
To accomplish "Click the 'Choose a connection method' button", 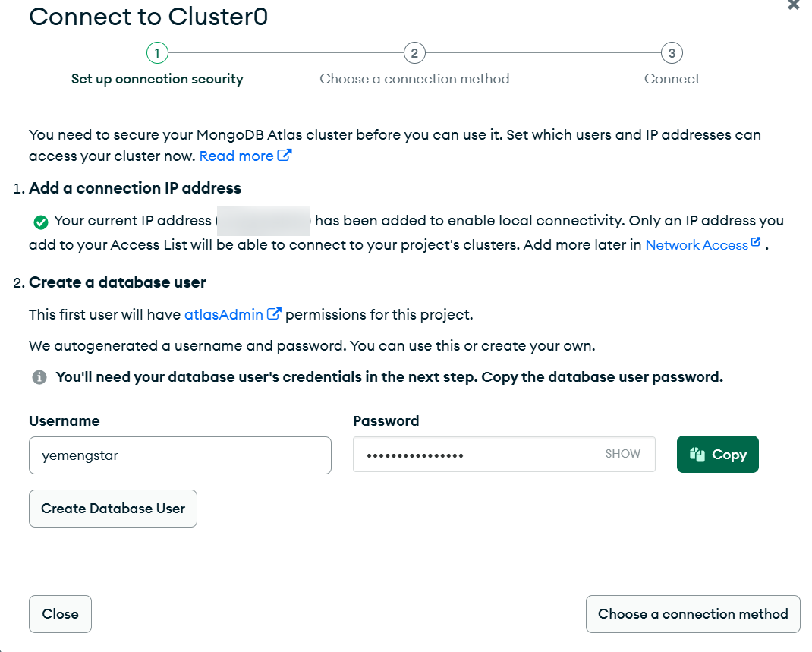I will tap(693, 614).
